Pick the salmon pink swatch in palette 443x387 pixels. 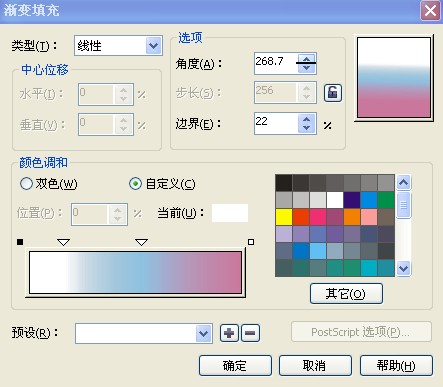pyautogui.click(x=369, y=217)
